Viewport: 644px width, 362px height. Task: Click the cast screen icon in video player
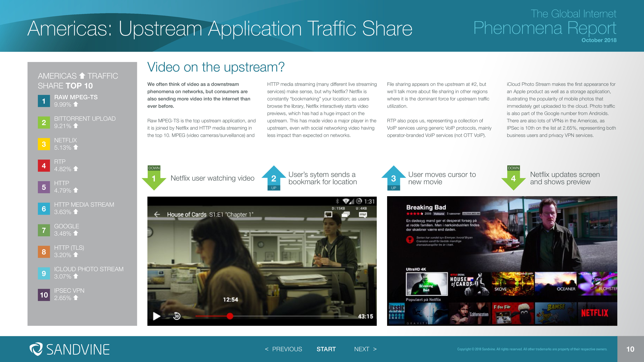tap(328, 215)
